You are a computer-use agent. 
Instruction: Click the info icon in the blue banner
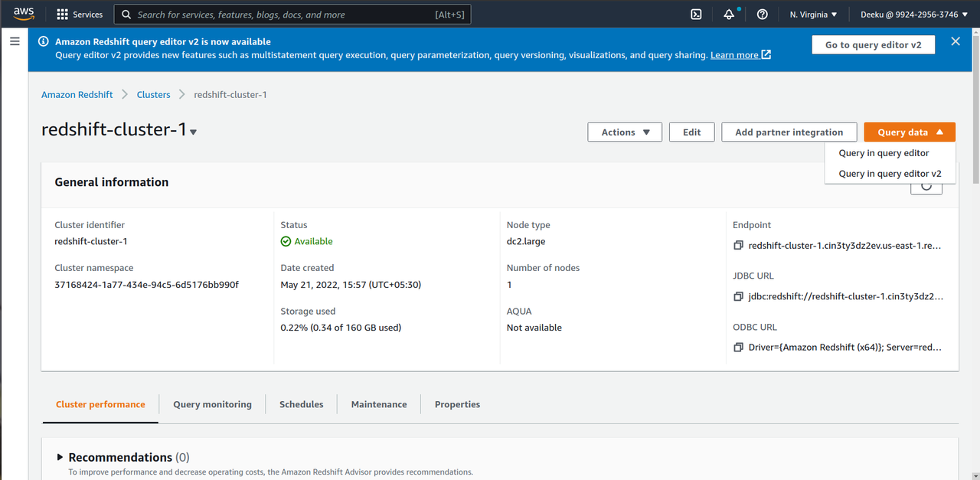click(x=43, y=42)
